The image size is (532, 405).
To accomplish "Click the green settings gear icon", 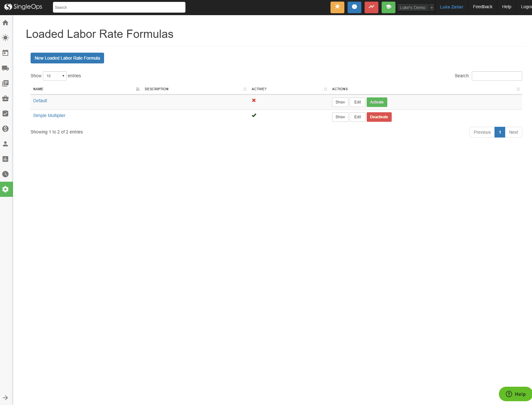I will point(6,189).
